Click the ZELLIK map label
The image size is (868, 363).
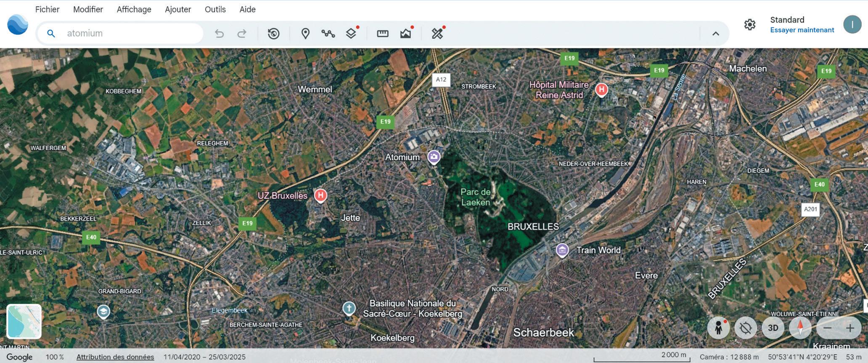tap(202, 223)
